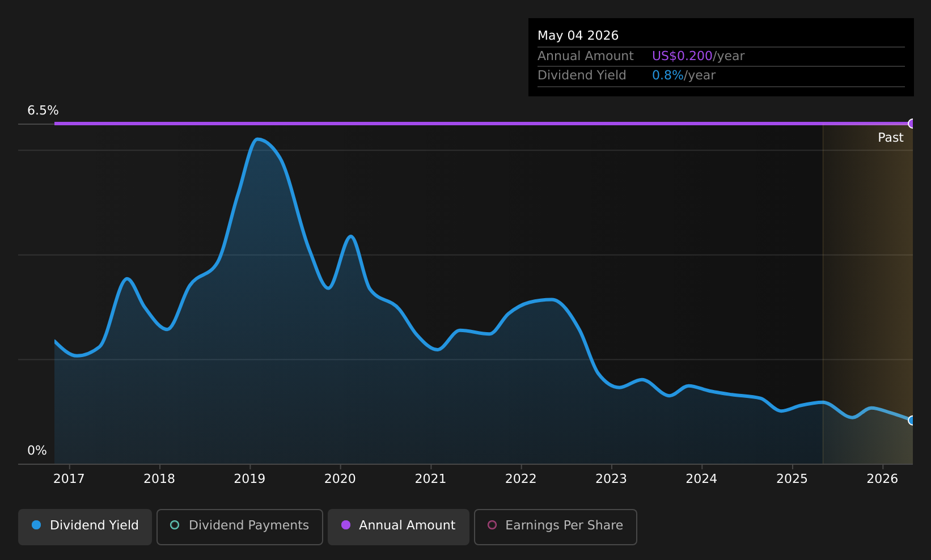Click the 'Annual Amount' tooltip row label
Screen dimensions: 931x560
[x=585, y=56]
